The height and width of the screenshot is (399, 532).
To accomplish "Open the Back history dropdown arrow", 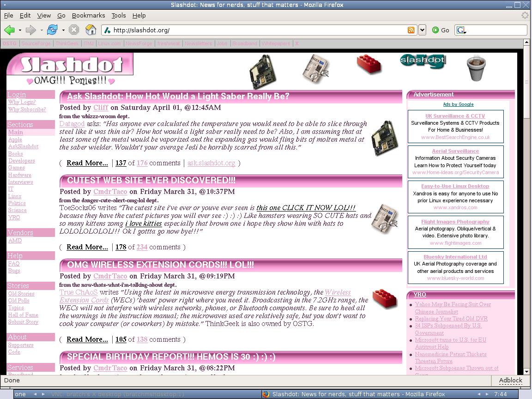I will tap(20, 30).
